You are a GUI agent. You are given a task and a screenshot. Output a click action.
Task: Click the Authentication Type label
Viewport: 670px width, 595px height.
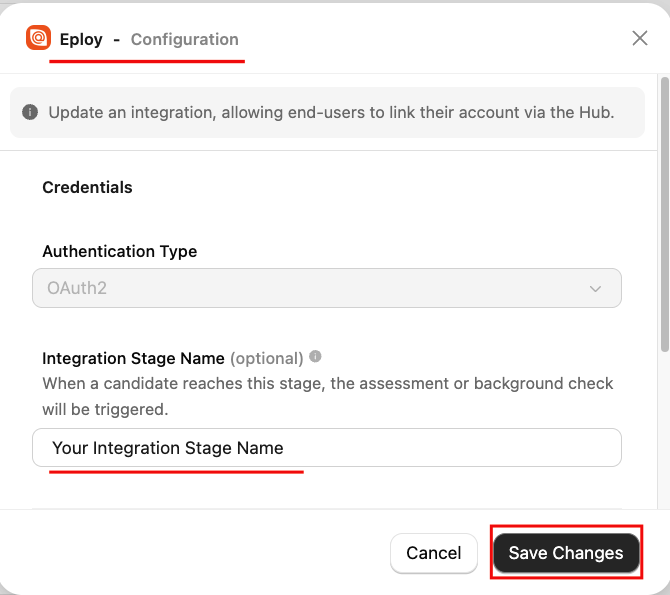(x=119, y=251)
